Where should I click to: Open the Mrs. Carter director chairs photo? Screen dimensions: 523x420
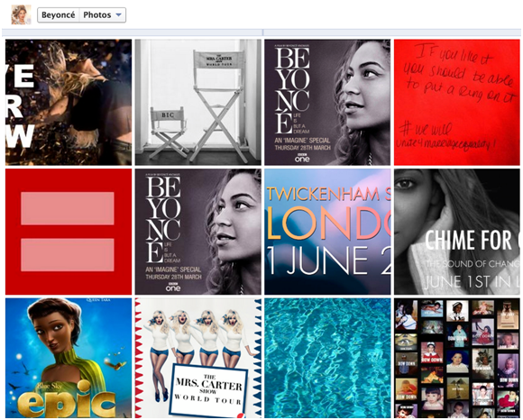point(198,103)
